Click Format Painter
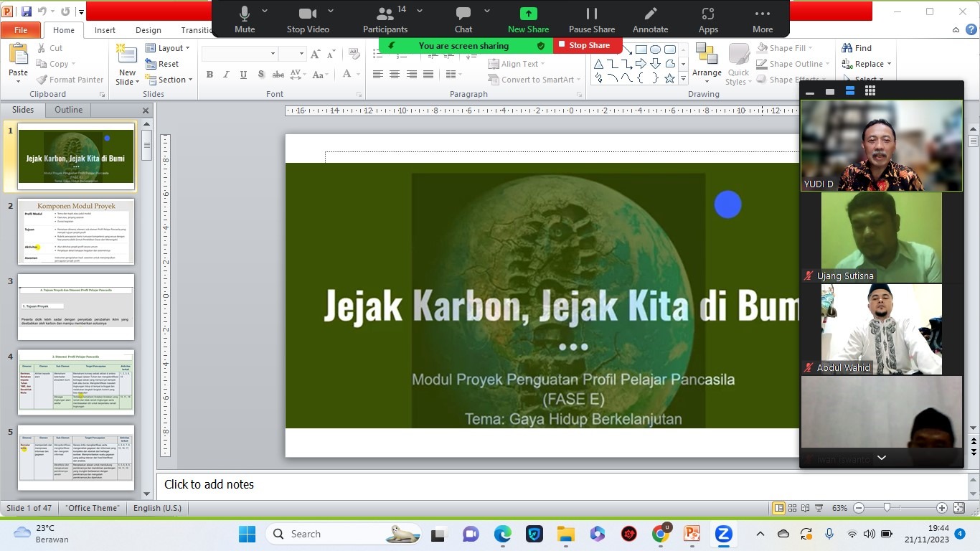 [70, 80]
